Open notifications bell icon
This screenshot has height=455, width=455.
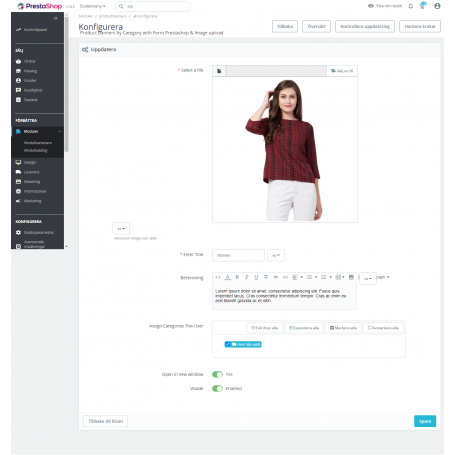tap(411, 6)
